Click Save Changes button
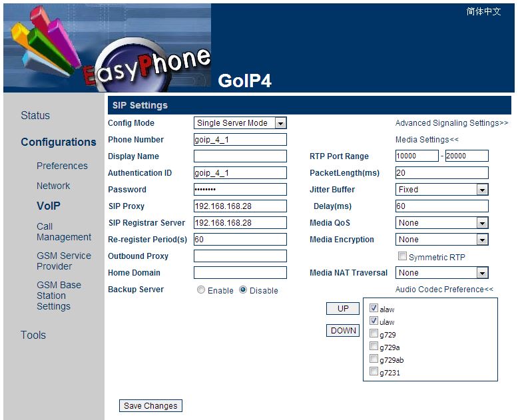This screenshot has height=420, width=518. point(150,406)
